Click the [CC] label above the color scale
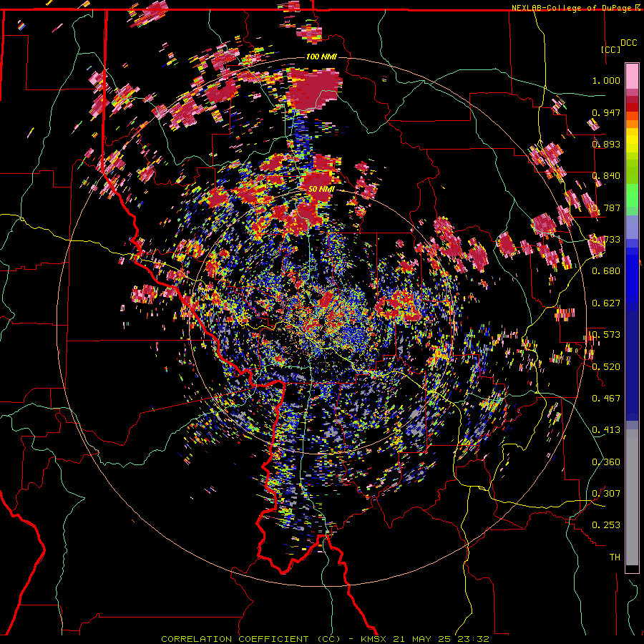The width and height of the screenshot is (644, 644). (x=610, y=49)
